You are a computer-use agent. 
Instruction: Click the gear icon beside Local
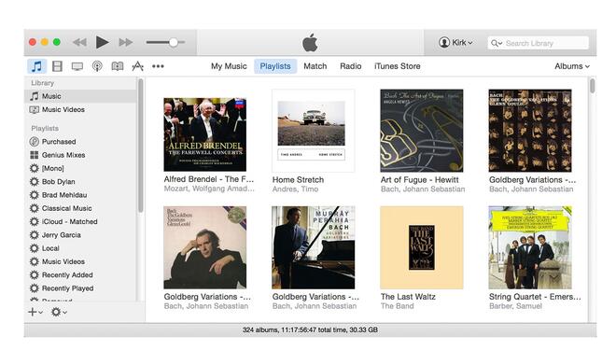35,248
